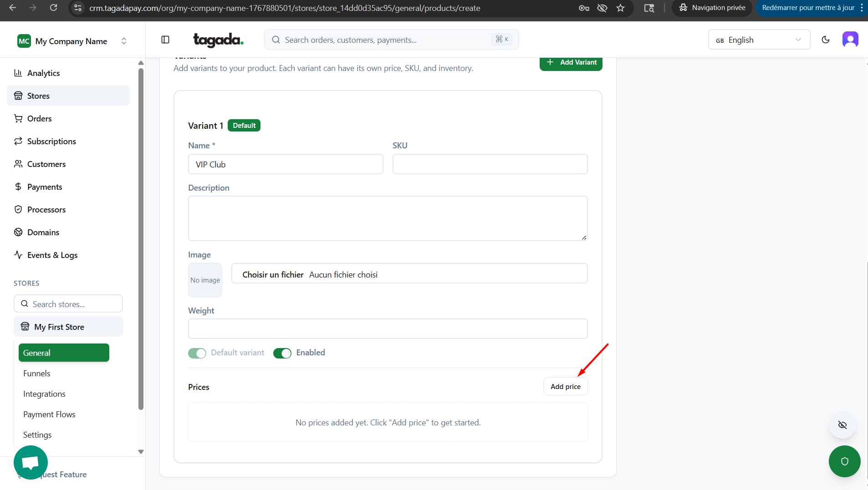Viewport: 868px width, 490px height.
Task: Open the live chat bubble
Action: click(31, 462)
